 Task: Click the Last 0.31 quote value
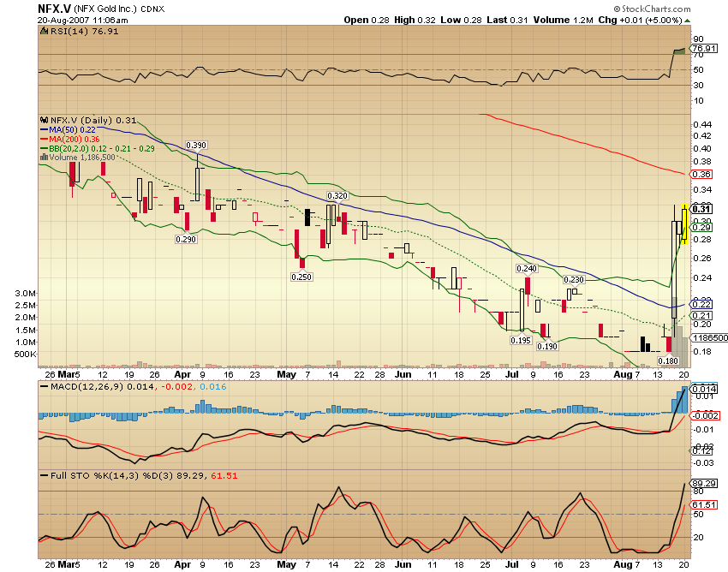(x=508, y=20)
